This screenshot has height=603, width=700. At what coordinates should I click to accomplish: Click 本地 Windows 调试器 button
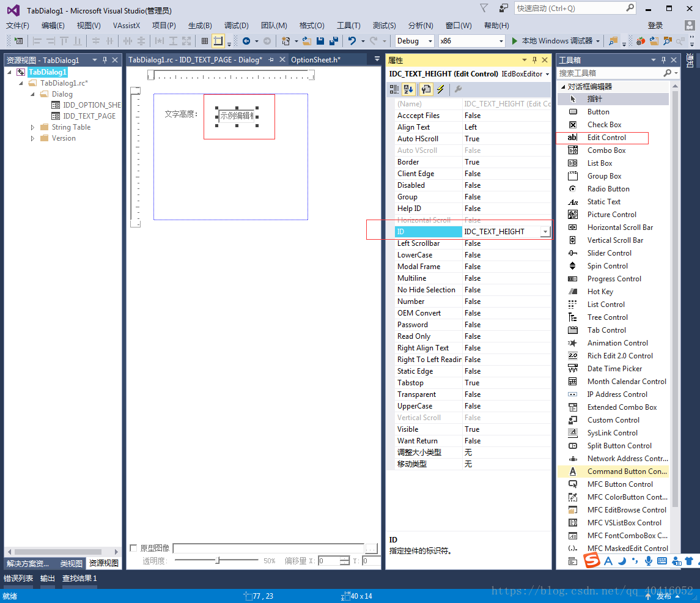[557, 40]
